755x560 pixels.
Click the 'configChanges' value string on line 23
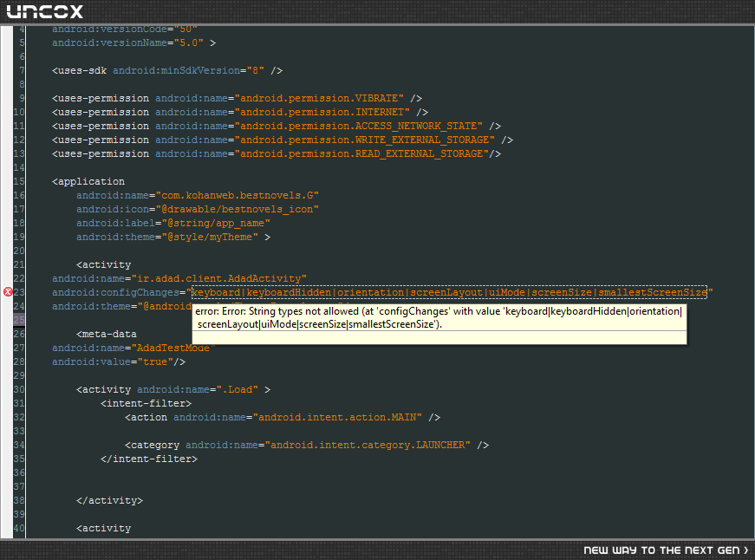449,292
